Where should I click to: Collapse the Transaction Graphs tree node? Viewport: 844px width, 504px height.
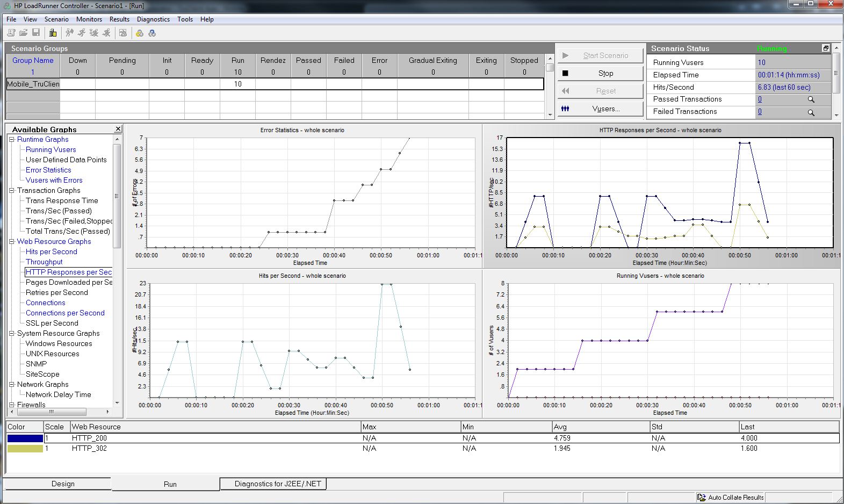12,191
